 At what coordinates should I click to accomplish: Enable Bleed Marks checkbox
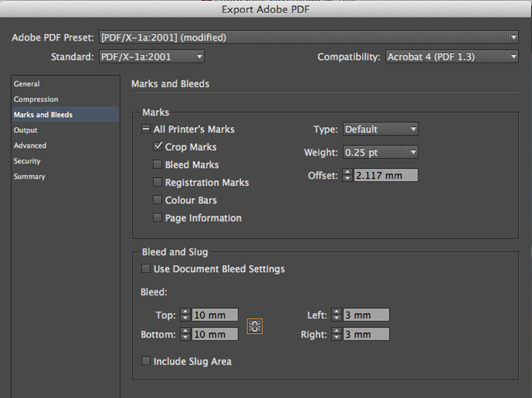coord(157,165)
